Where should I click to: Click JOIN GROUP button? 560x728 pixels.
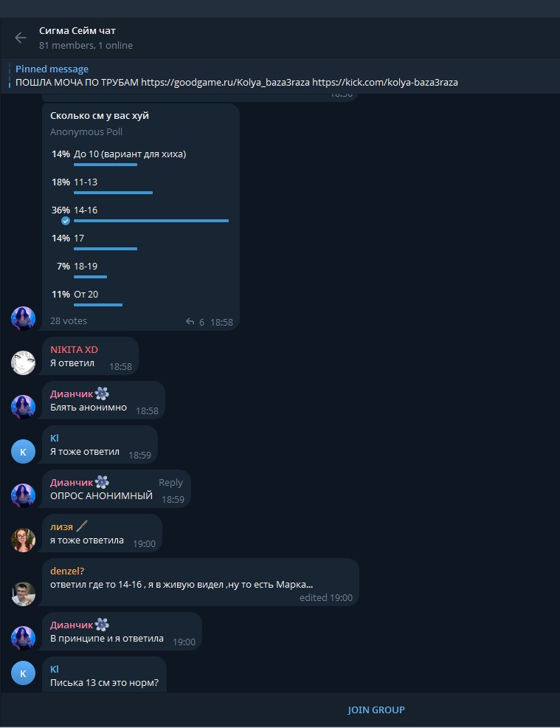point(376,710)
